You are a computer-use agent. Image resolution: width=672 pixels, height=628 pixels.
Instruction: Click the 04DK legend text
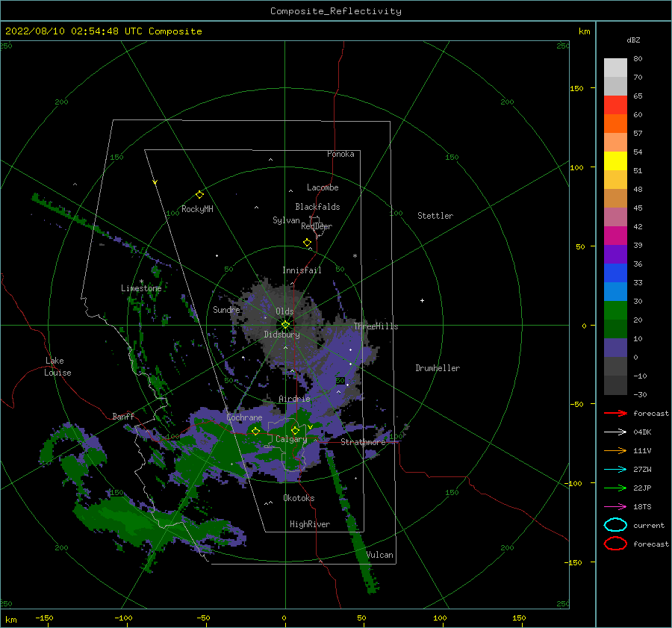[x=642, y=432]
